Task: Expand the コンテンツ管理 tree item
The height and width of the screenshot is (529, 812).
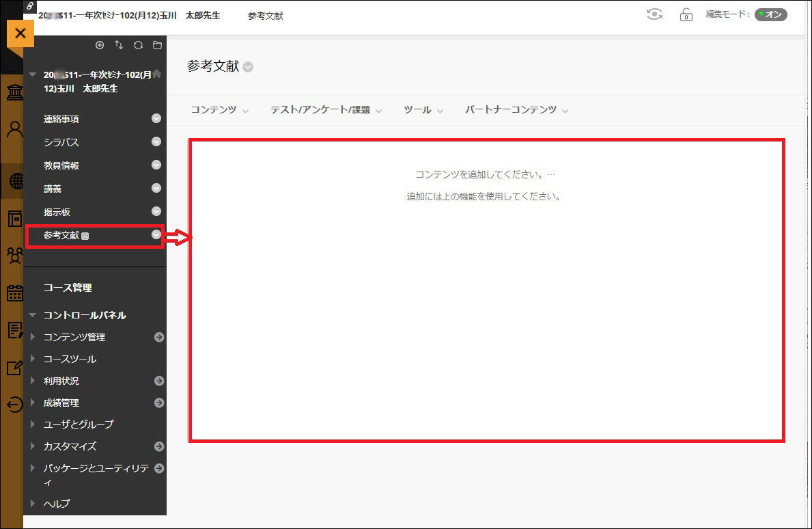Action: coord(33,337)
